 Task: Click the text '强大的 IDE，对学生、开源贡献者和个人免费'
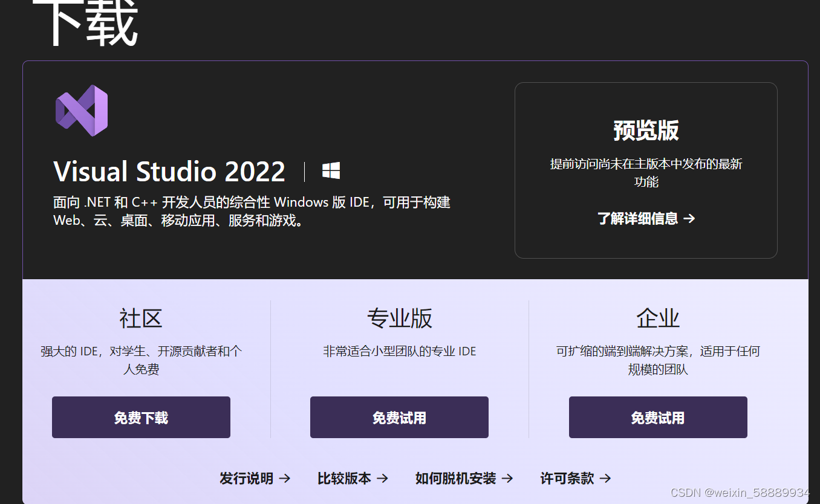(x=141, y=360)
